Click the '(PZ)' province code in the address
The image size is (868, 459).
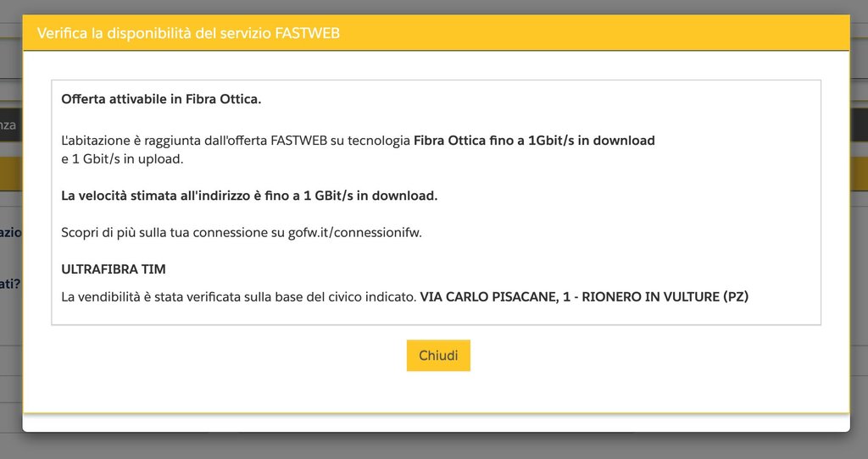(x=732, y=297)
